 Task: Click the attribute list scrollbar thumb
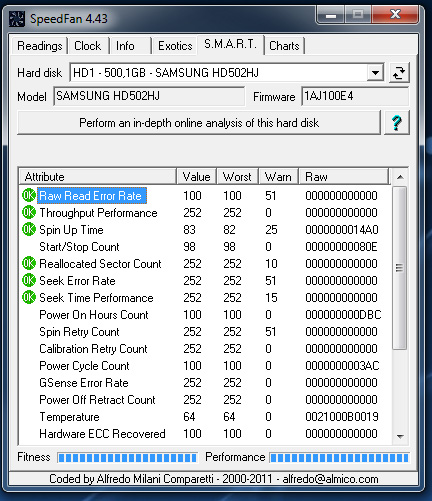(400, 268)
